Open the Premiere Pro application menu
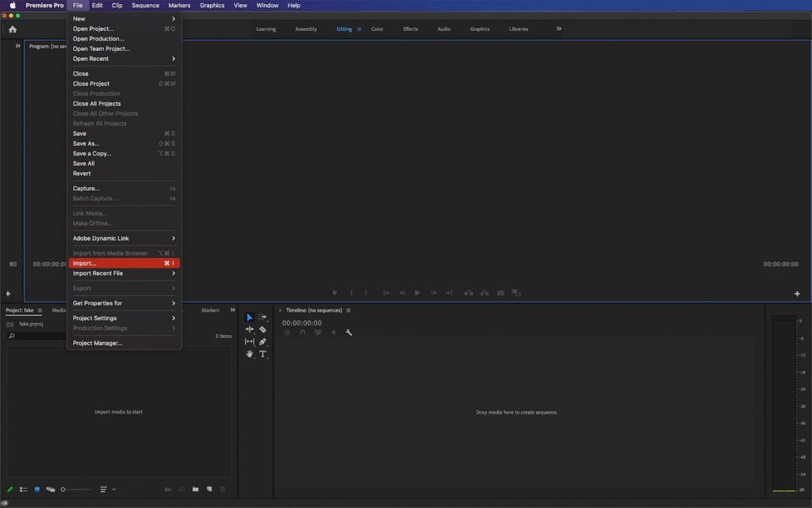812x508 pixels. click(x=44, y=6)
